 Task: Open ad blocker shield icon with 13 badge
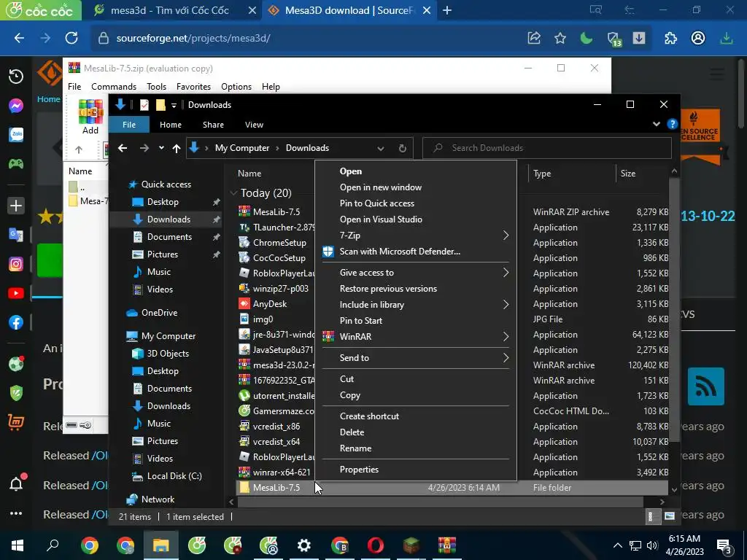[x=614, y=39]
